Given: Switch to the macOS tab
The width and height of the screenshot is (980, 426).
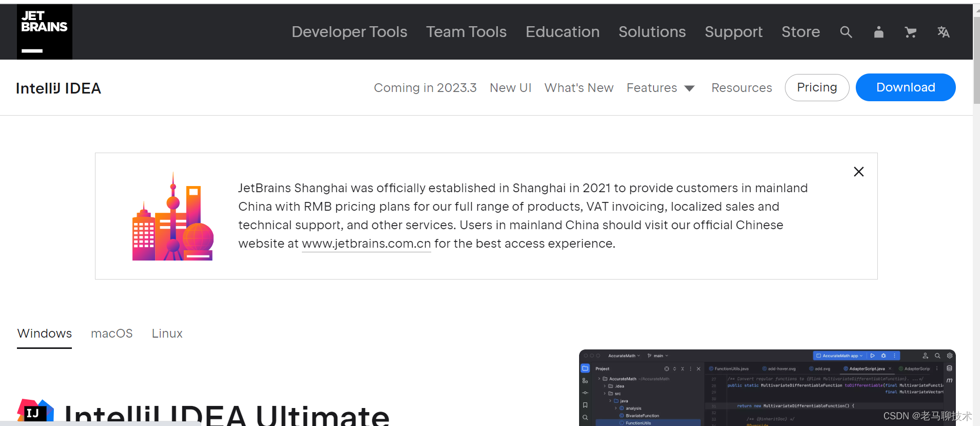Looking at the screenshot, I should (112, 334).
